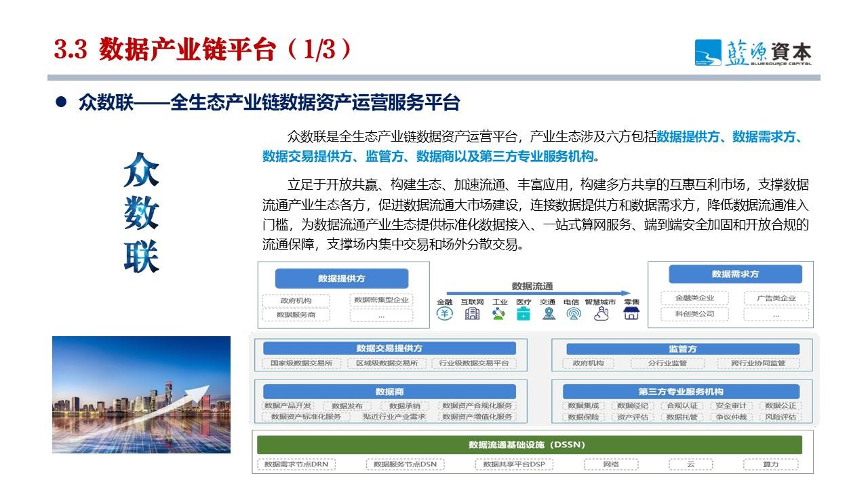Click the blue highlighted 数据提供方、数据需求方 text
Image resolution: width=868 pixels, height=488 pixels.
[730, 137]
